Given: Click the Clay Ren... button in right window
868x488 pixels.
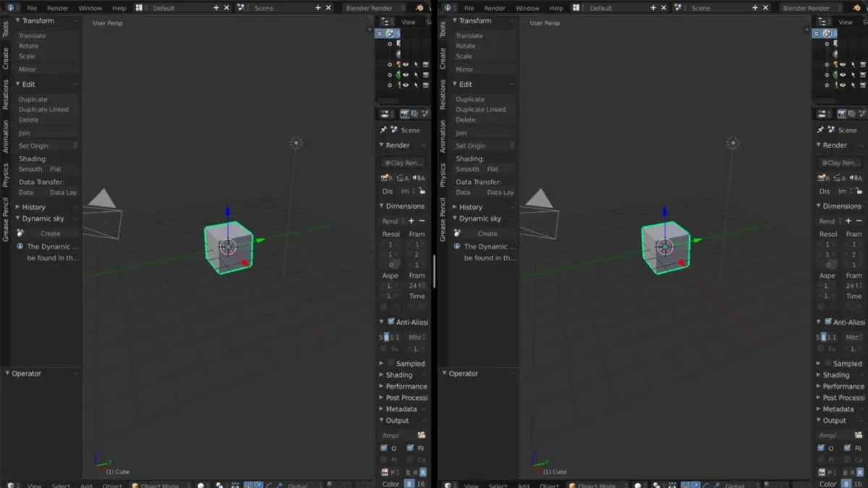Looking at the screenshot, I should (x=841, y=163).
